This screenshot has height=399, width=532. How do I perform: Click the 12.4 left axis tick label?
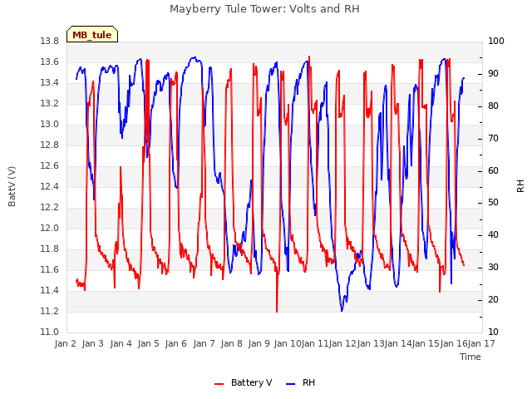[x=50, y=186]
